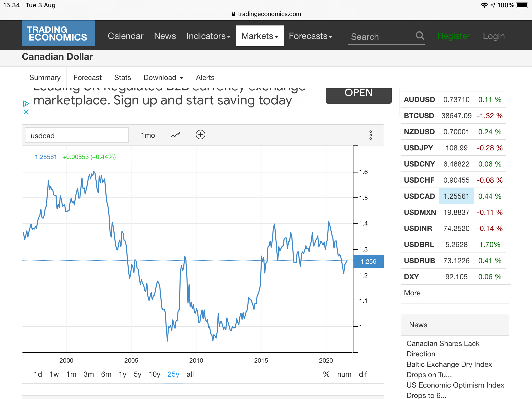The width and height of the screenshot is (532, 399).
Task: Click the Register link
Action: (x=454, y=36)
